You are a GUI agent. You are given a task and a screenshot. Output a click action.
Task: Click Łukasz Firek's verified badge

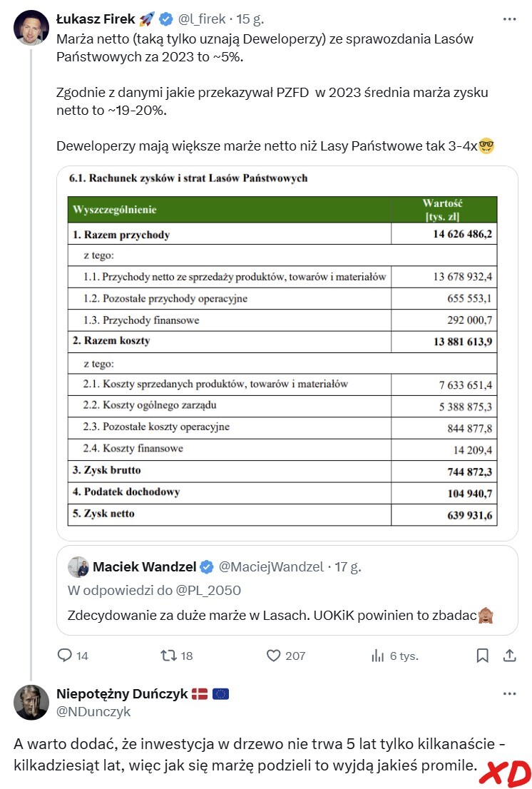coord(166,18)
